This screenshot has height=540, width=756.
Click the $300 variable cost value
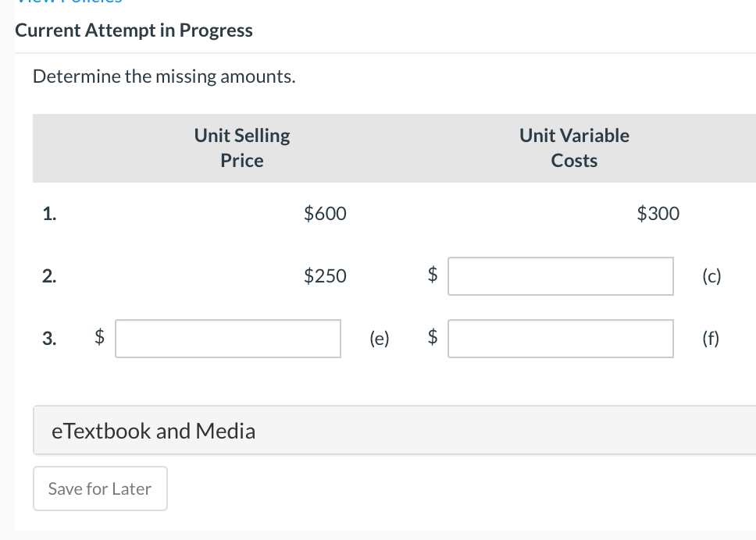point(658,213)
